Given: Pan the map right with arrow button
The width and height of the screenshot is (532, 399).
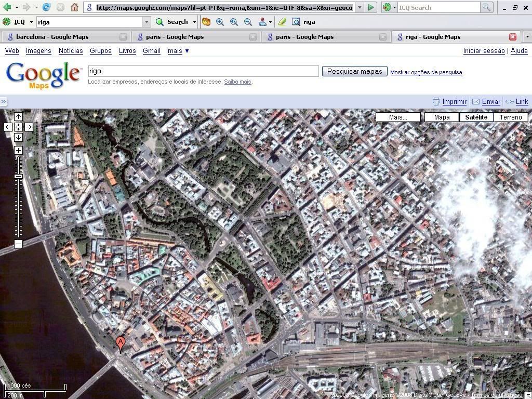Looking at the screenshot, I should click(x=29, y=127).
